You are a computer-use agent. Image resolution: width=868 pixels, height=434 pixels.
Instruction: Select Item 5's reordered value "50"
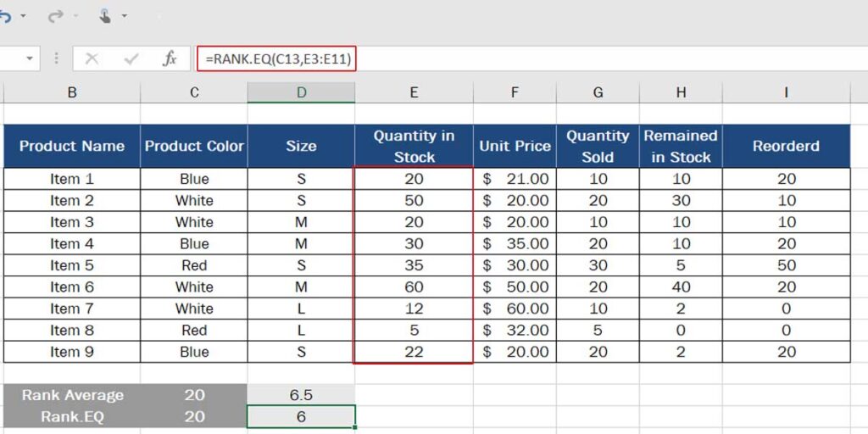(x=786, y=265)
